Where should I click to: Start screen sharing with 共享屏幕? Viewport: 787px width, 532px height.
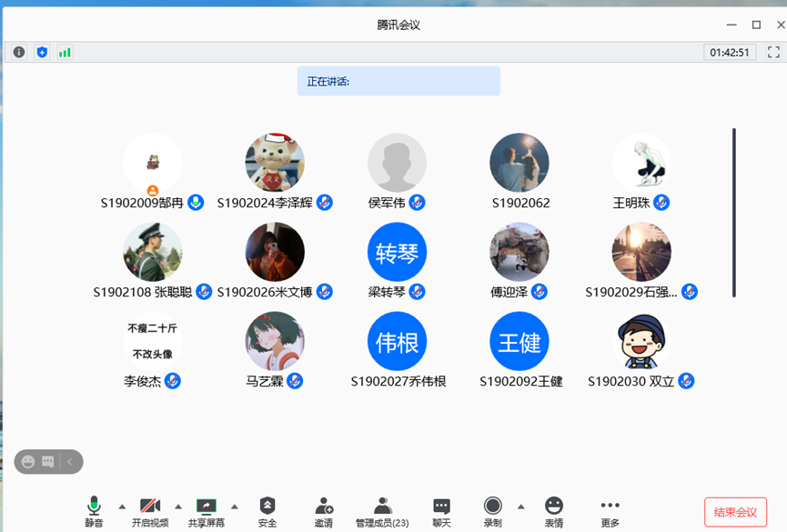pyautogui.click(x=207, y=511)
